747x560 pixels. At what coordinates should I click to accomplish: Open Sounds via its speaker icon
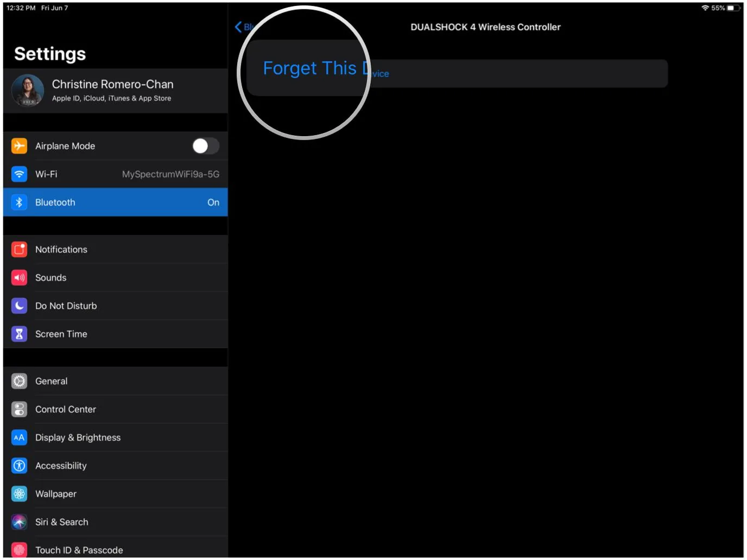point(19,278)
